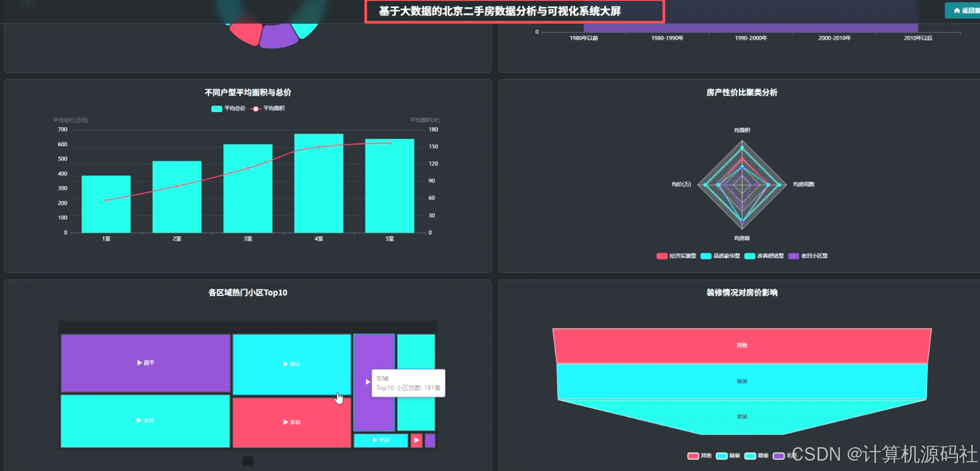Screen dimensions: 980x471
Task: Toggle the 精装 funnel legend item
Action: point(728,456)
